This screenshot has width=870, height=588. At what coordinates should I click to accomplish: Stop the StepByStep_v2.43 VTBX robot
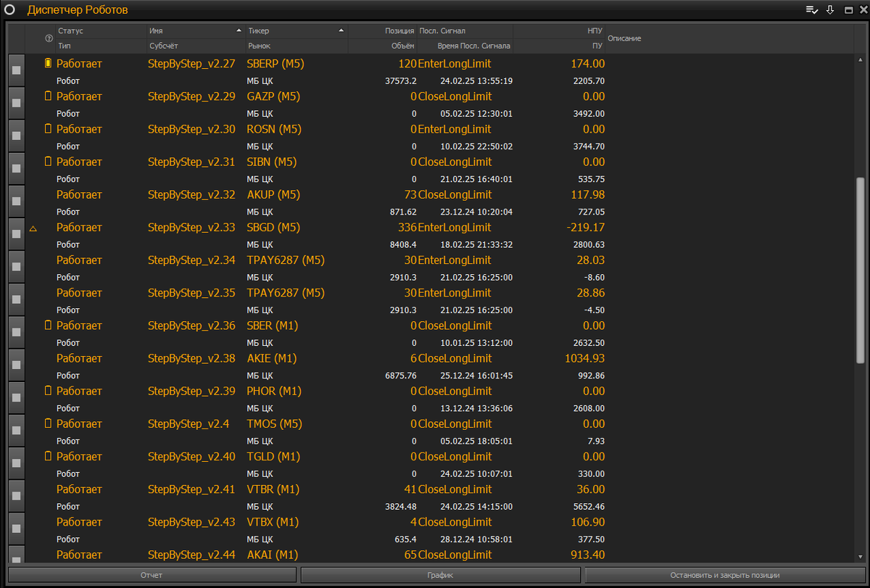(x=16, y=529)
